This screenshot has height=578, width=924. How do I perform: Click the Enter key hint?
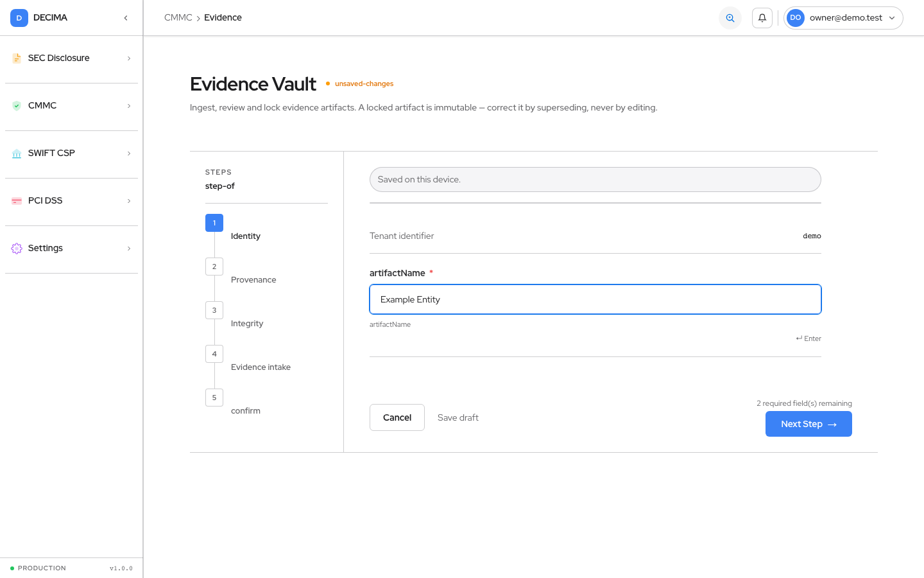809,338
